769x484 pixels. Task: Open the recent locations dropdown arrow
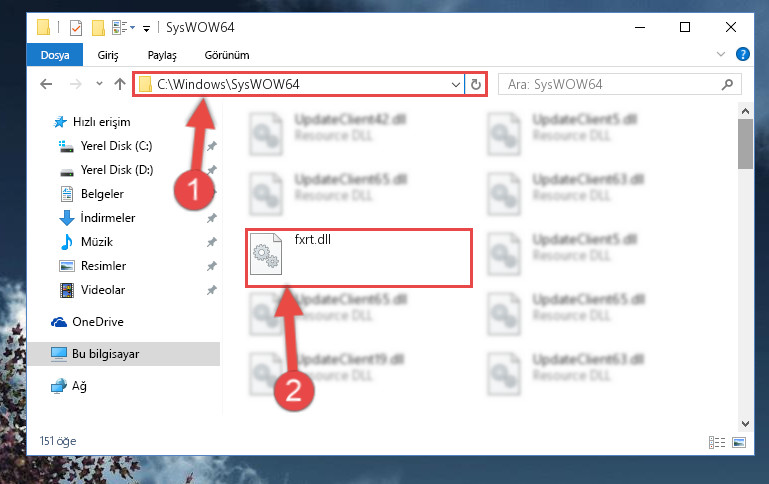point(99,84)
